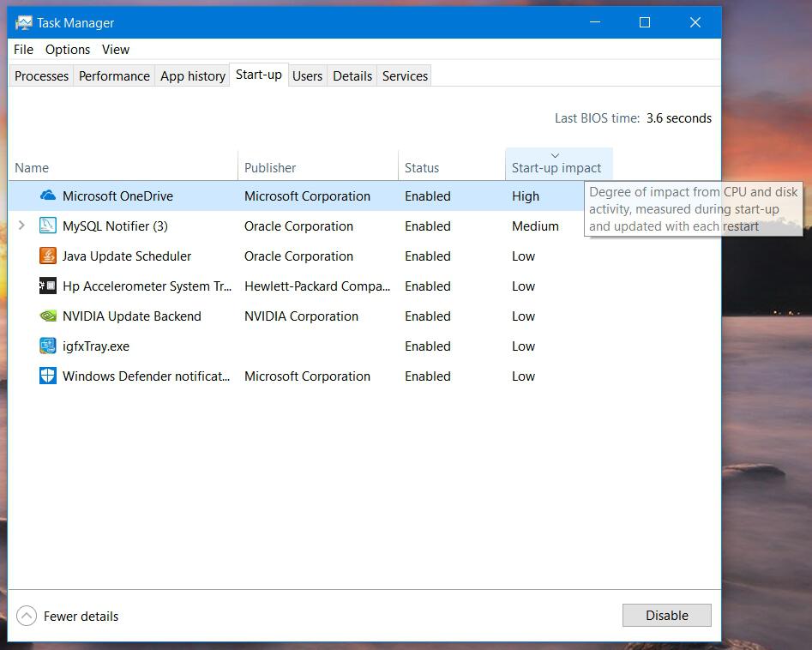The image size is (812, 650).
Task: Click Enabled status of Java Update Scheduler
Action: (428, 256)
